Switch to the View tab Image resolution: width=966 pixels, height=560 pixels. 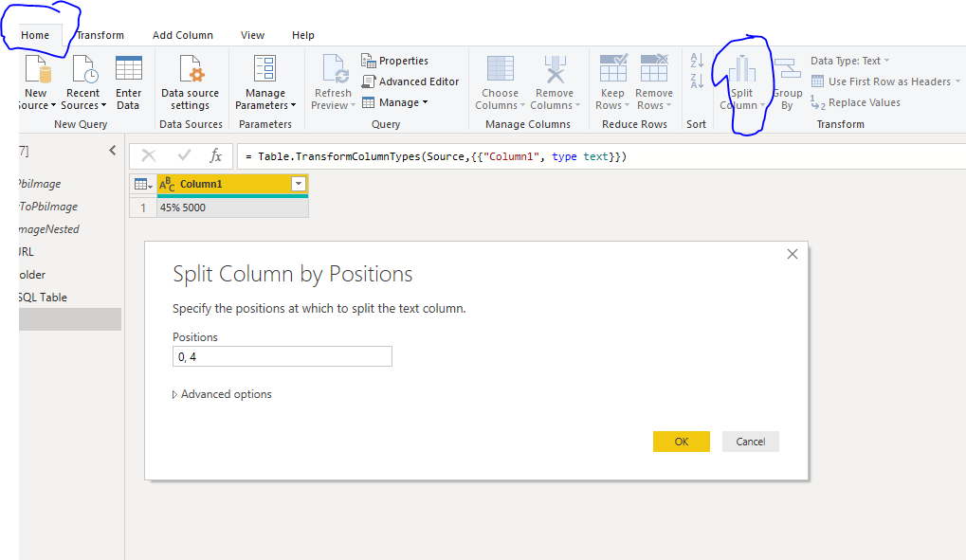click(252, 35)
